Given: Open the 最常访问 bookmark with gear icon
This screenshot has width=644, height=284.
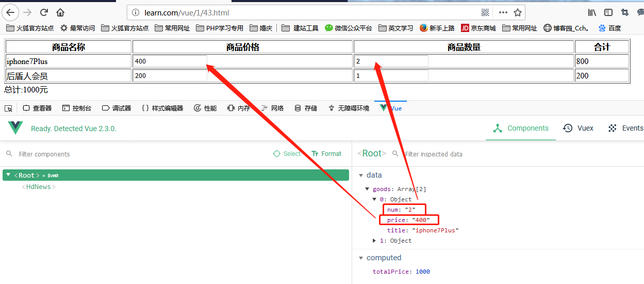Looking at the screenshot, I should (77, 28).
